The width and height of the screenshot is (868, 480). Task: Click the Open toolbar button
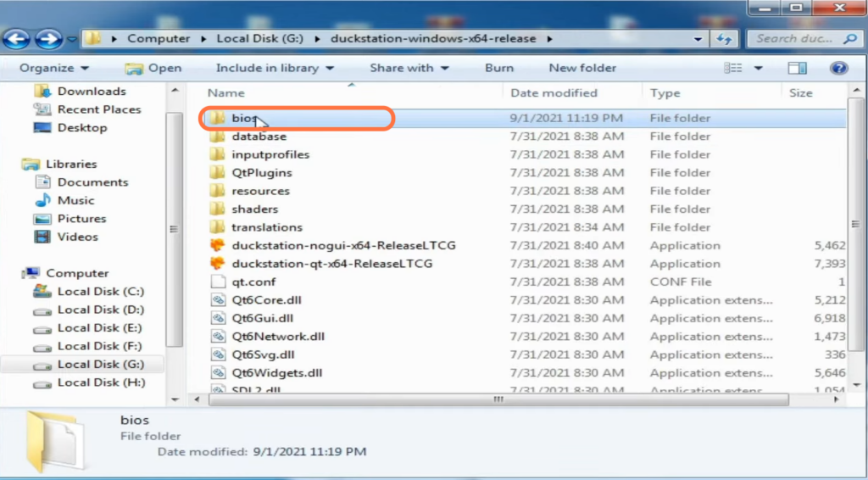(x=153, y=68)
